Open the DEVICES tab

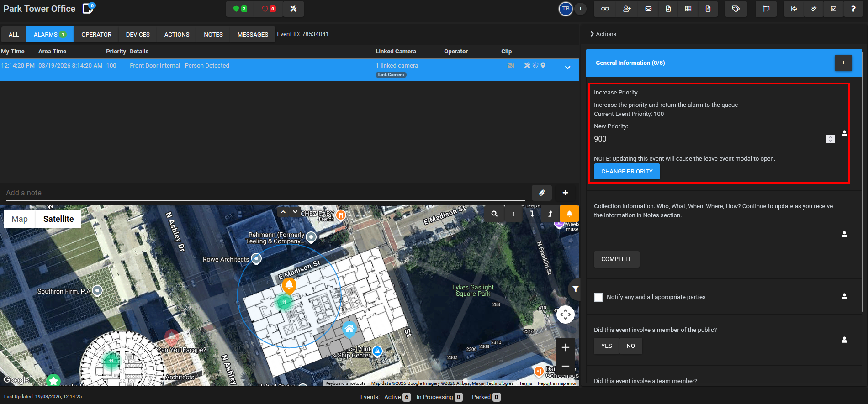click(x=138, y=35)
